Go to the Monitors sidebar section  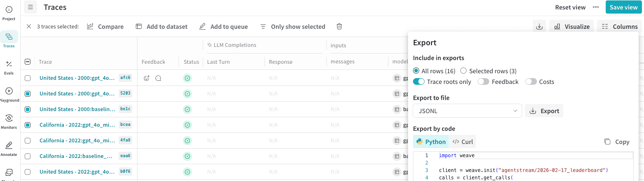click(9, 122)
